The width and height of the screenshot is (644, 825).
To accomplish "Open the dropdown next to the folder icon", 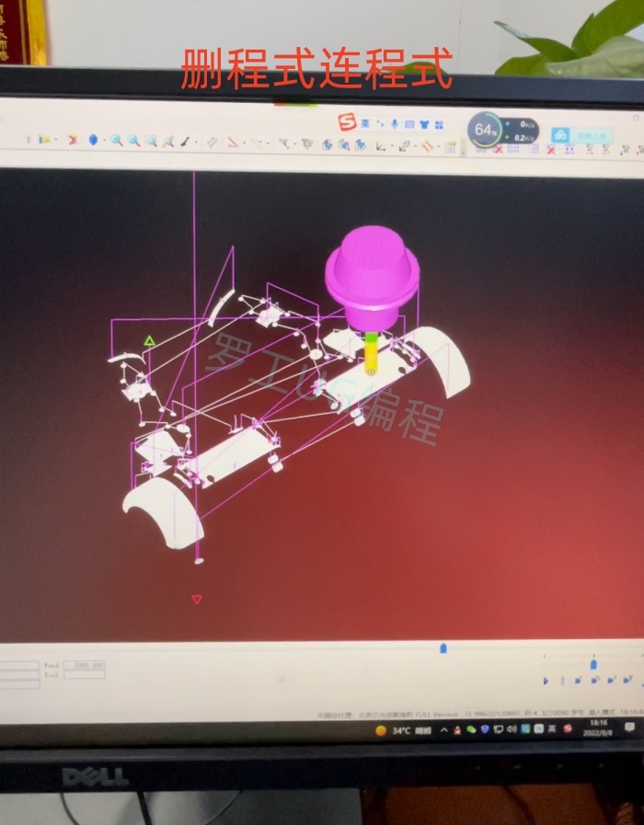I will pos(55,140).
